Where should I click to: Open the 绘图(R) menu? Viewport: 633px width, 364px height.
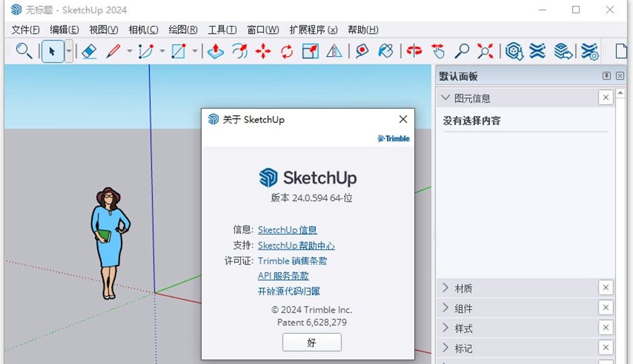183,30
